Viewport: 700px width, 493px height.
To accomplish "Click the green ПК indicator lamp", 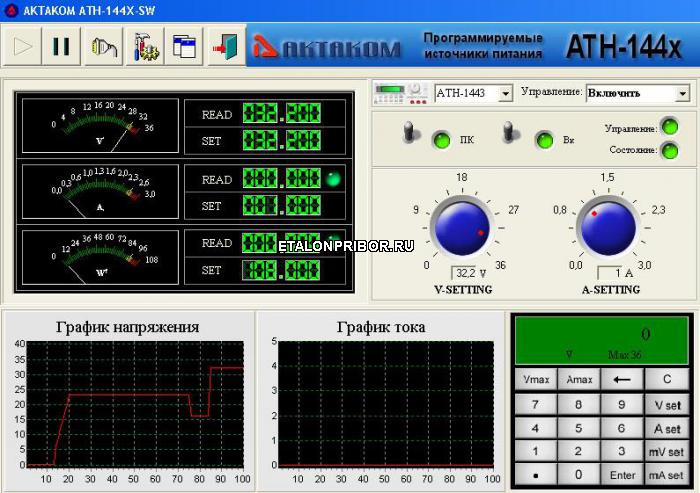I will pos(440,140).
